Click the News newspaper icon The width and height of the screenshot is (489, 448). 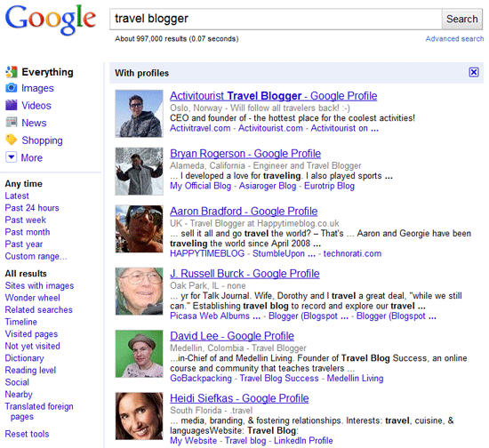pyautogui.click(x=12, y=123)
